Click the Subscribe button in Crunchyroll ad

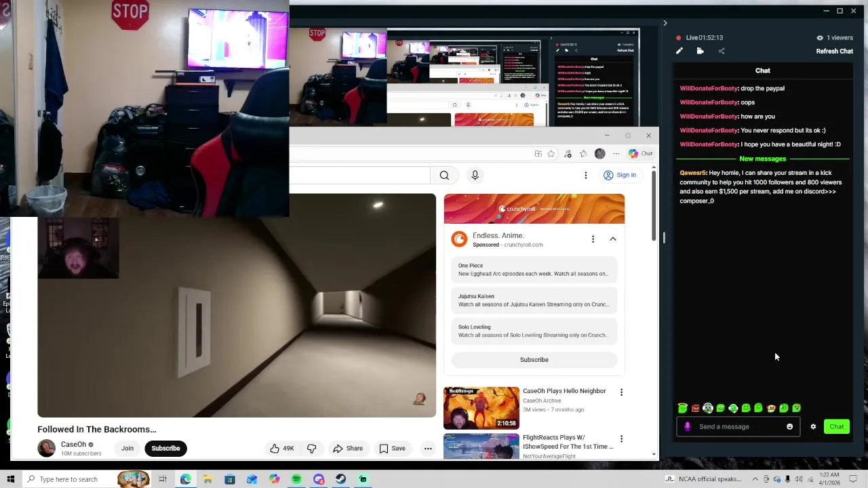pyautogui.click(x=534, y=360)
